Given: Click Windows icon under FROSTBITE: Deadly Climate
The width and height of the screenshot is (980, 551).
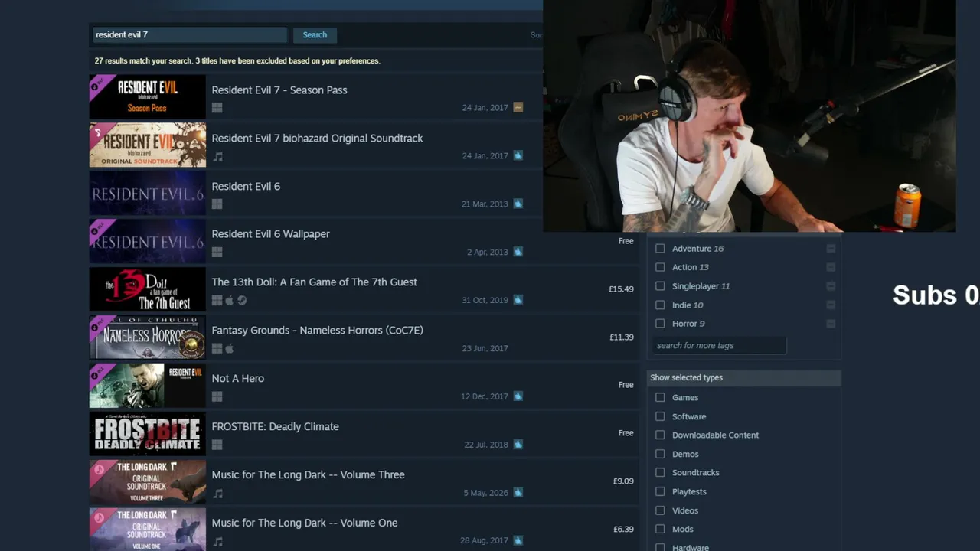Looking at the screenshot, I should (x=217, y=445).
